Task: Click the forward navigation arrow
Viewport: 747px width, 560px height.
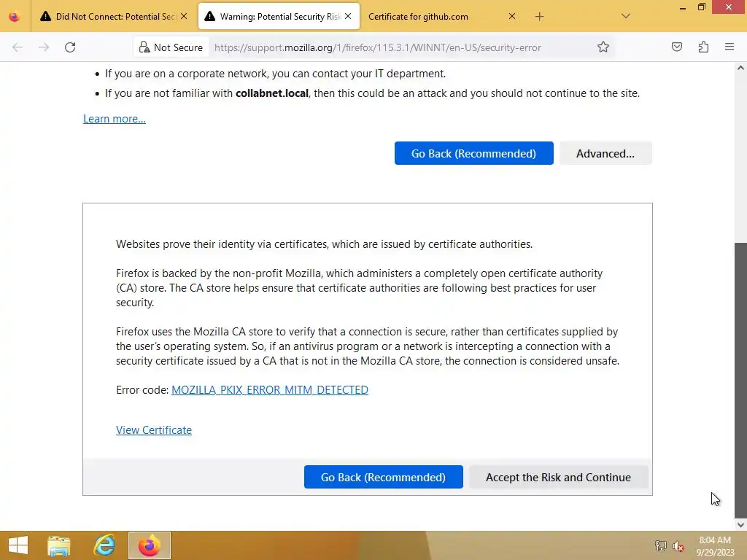Action: [44, 47]
